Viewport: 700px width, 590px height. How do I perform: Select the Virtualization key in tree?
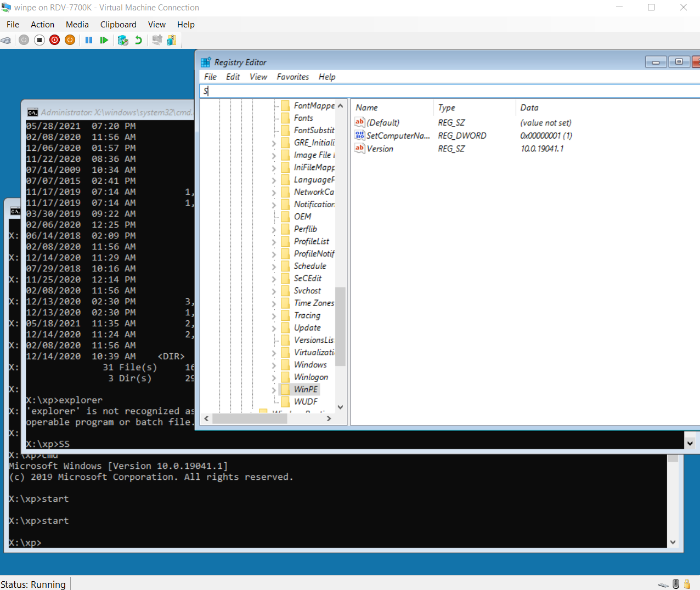click(x=314, y=352)
